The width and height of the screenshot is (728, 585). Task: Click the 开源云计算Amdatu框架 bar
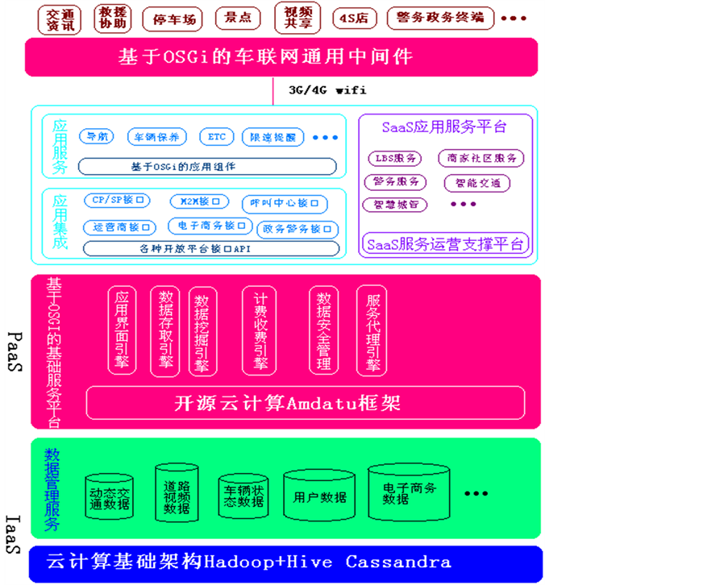(305, 403)
